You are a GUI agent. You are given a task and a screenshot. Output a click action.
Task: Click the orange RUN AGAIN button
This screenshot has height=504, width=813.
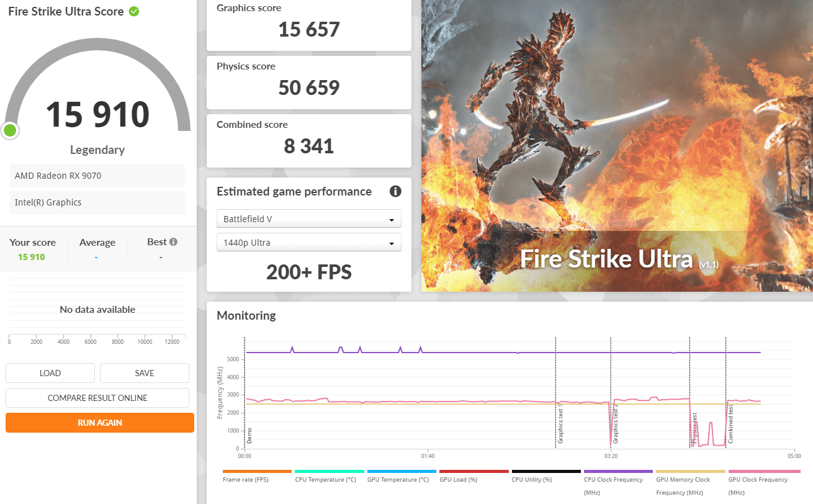(x=100, y=423)
